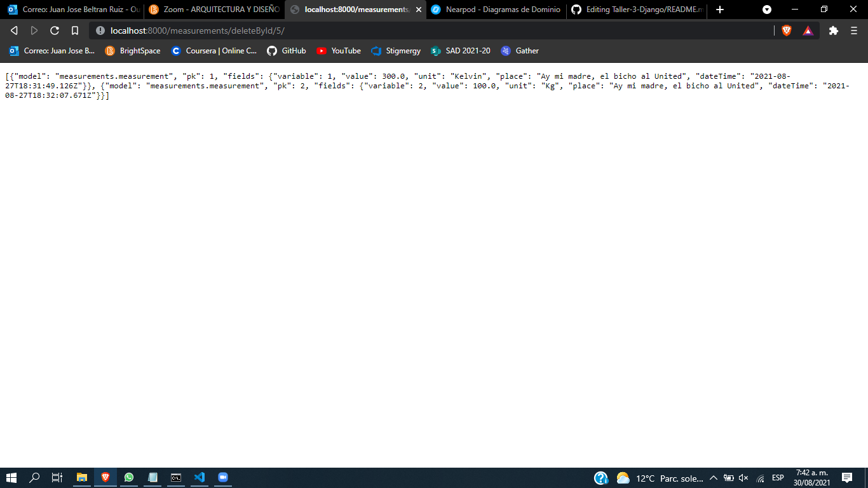Unmute the volume speaker icon
Image resolution: width=868 pixels, height=488 pixels.
point(743,478)
